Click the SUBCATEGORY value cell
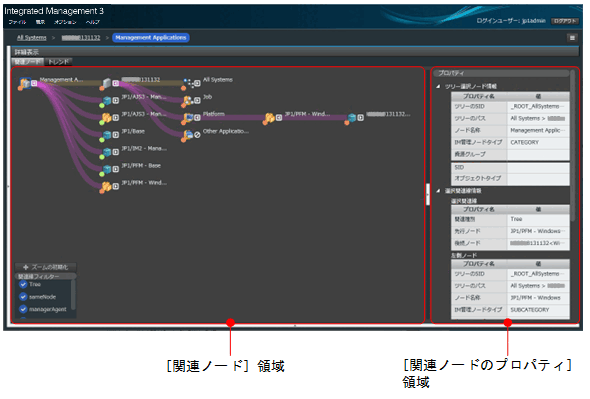 coord(538,310)
